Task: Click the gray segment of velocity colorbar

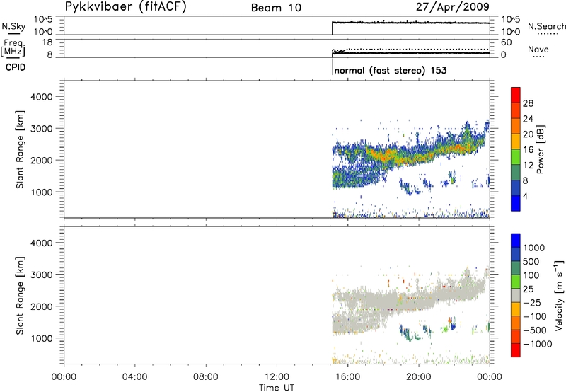Action: [x=516, y=295]
